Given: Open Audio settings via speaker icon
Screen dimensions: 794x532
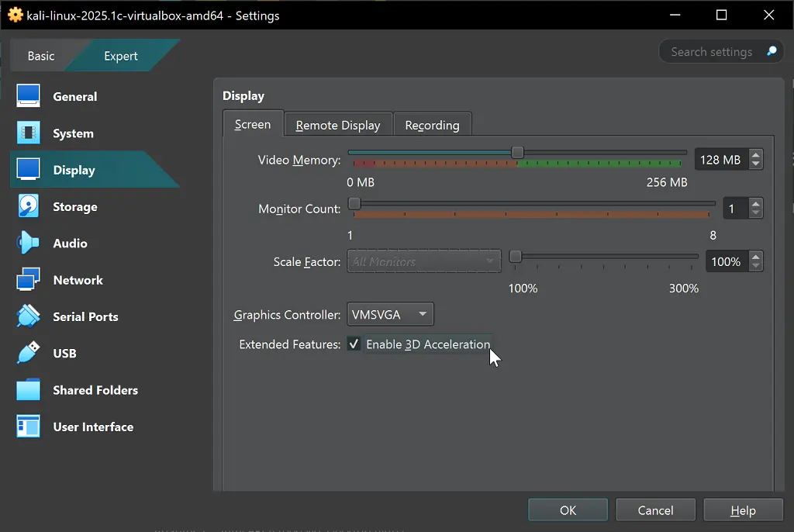Looking at the screenshot, I should click(x=28, y=244).
